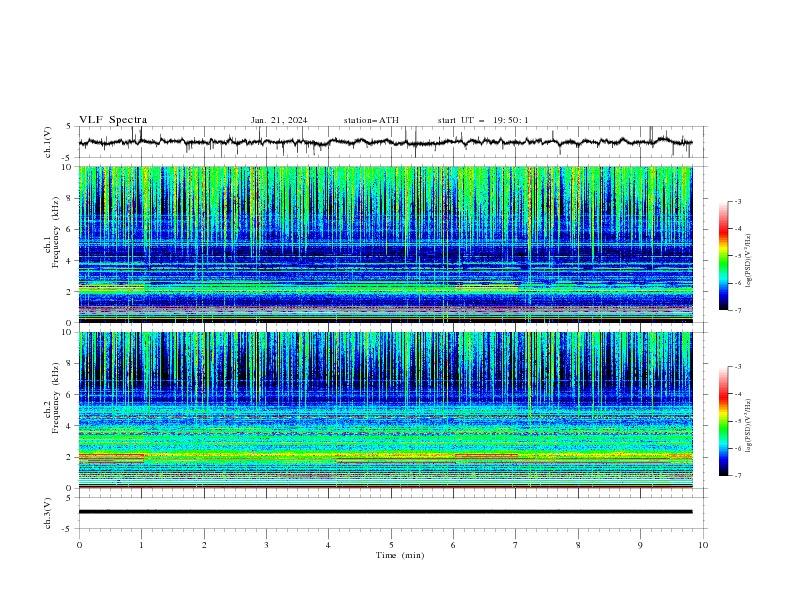This screenshot has height=612, width=792.
Task: Click time axis tick label "7"
Action: (x=516, y=545)
